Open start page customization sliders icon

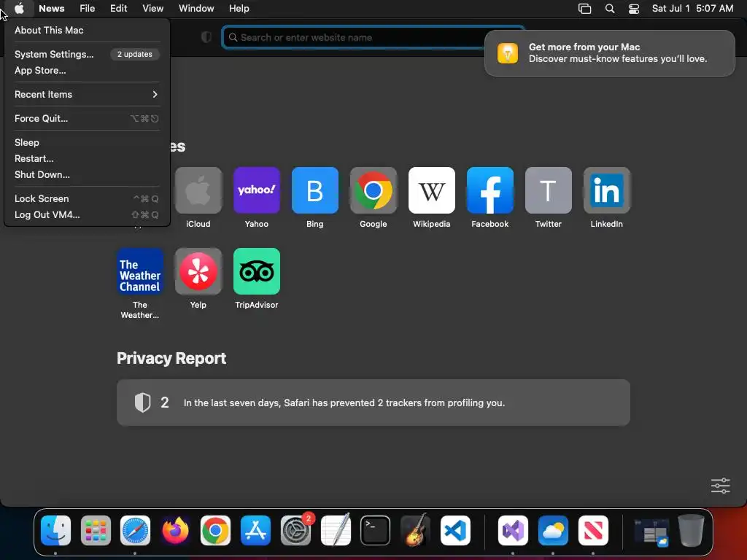[720, 486]
